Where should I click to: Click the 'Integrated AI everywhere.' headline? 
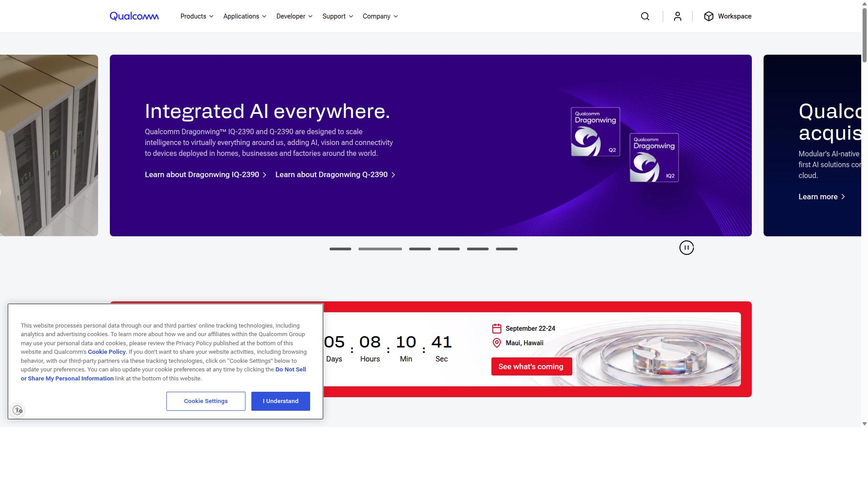267,111
